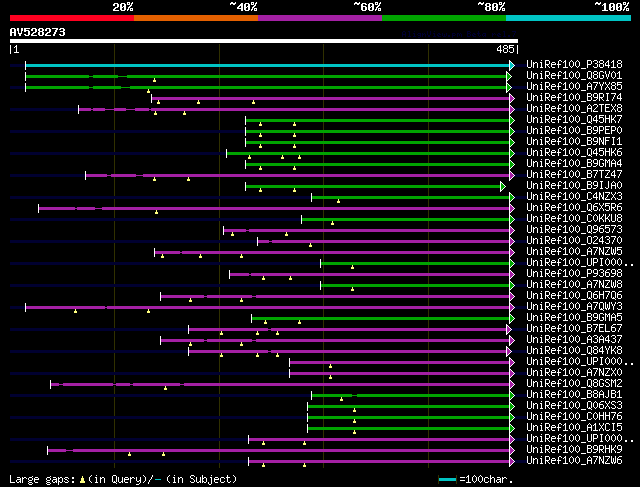
Task: Open hit UniRef100_A7YX85
Action: click(574, 87)
